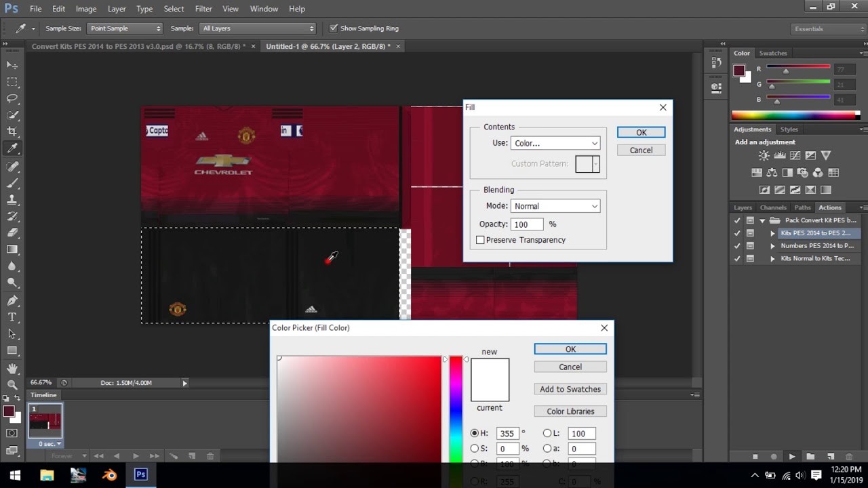The image size is (868, 488).
Task: Select the Dodge tool
Action: pos(12,283)
